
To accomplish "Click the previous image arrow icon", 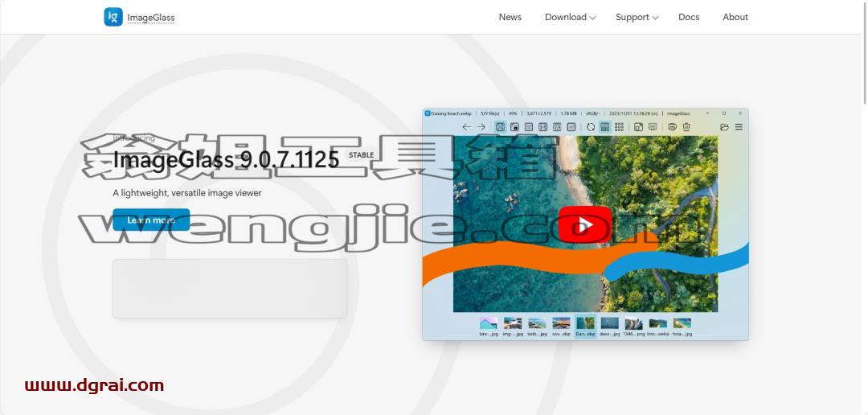I will 467,127.
